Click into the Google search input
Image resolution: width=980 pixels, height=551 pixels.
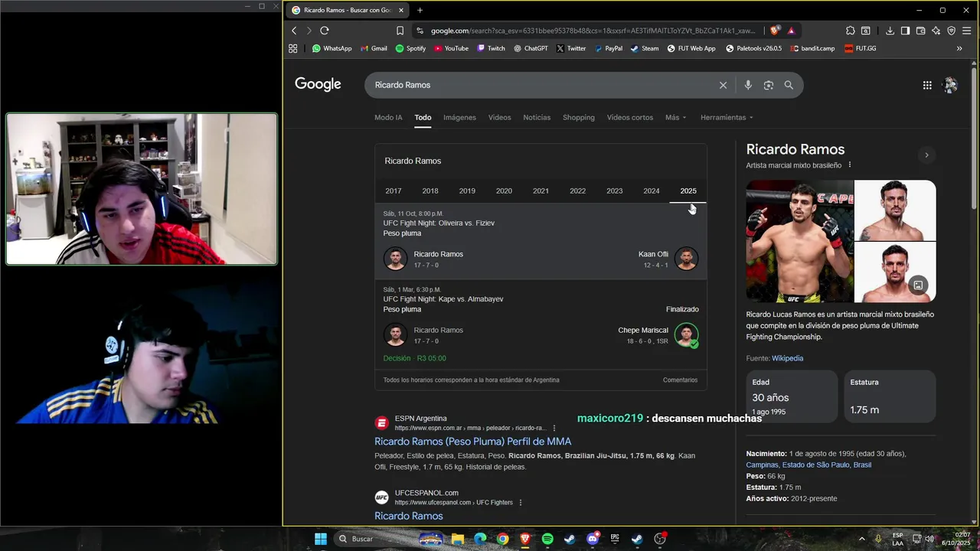544,85
